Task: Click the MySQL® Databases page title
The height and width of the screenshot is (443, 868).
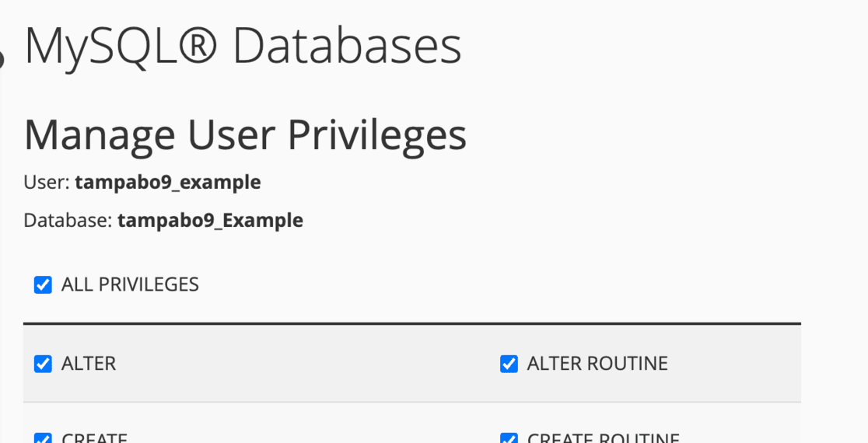Action: (243, 47)
